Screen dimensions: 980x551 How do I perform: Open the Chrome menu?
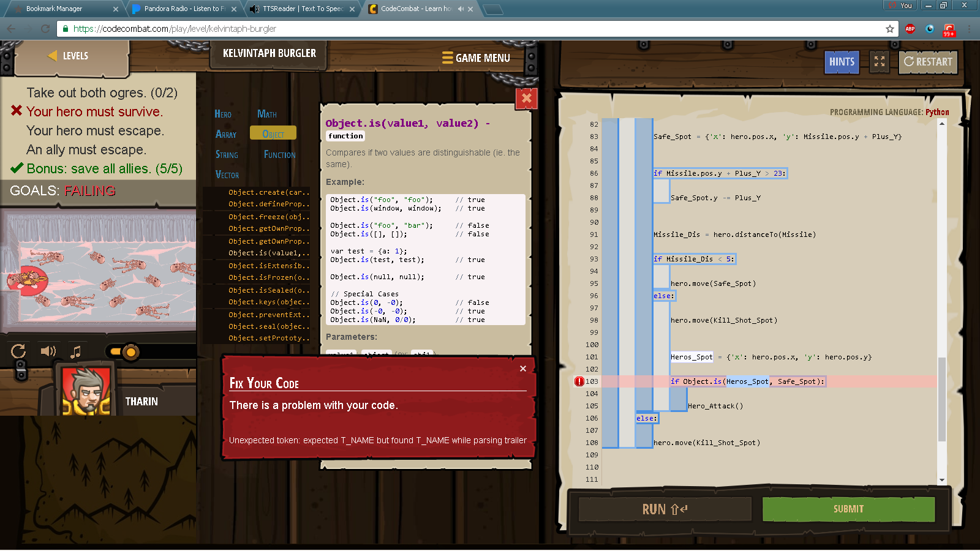(969, 29)
